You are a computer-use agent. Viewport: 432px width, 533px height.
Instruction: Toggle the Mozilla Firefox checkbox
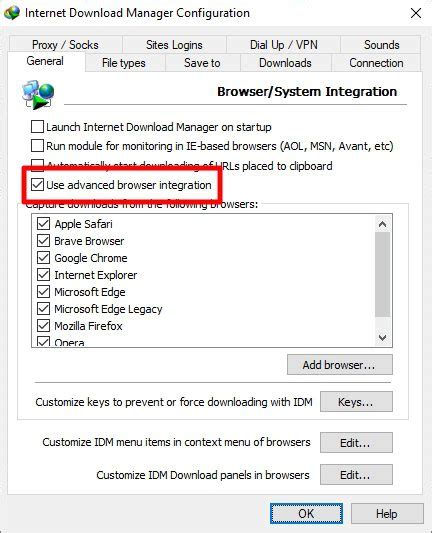point(43,326)
